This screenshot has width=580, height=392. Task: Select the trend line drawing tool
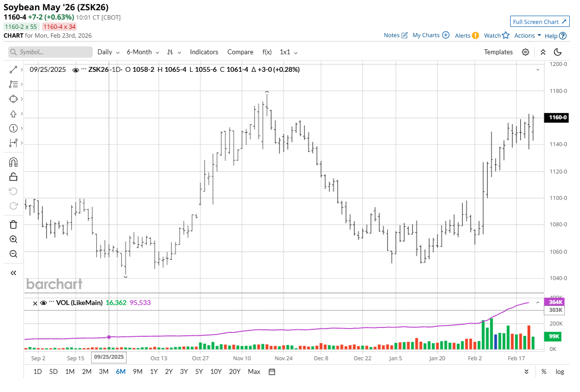(x=13, y=69)
